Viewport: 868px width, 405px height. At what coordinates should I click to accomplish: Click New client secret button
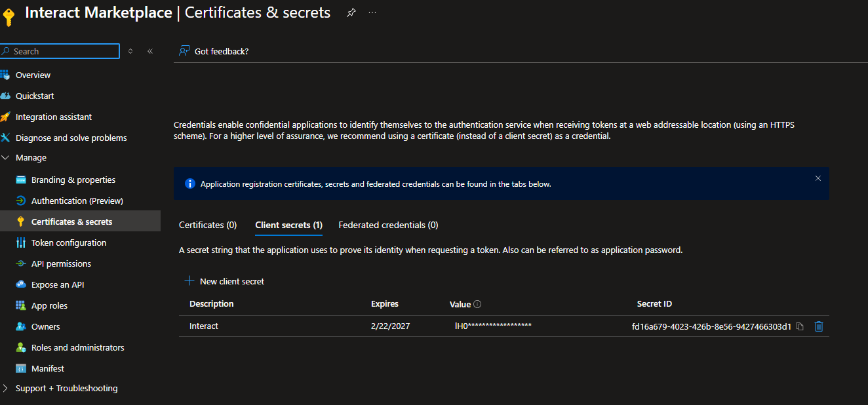[224, 281]
